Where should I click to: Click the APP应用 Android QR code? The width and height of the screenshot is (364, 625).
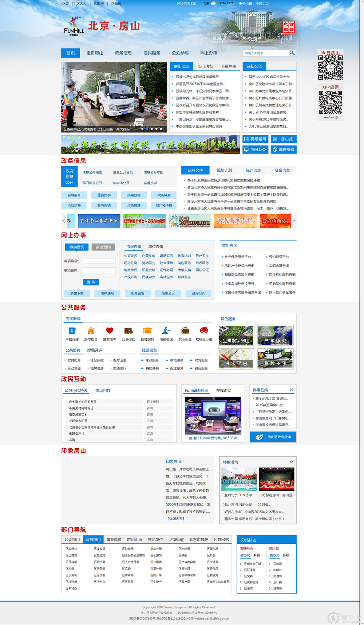(331, 102)
